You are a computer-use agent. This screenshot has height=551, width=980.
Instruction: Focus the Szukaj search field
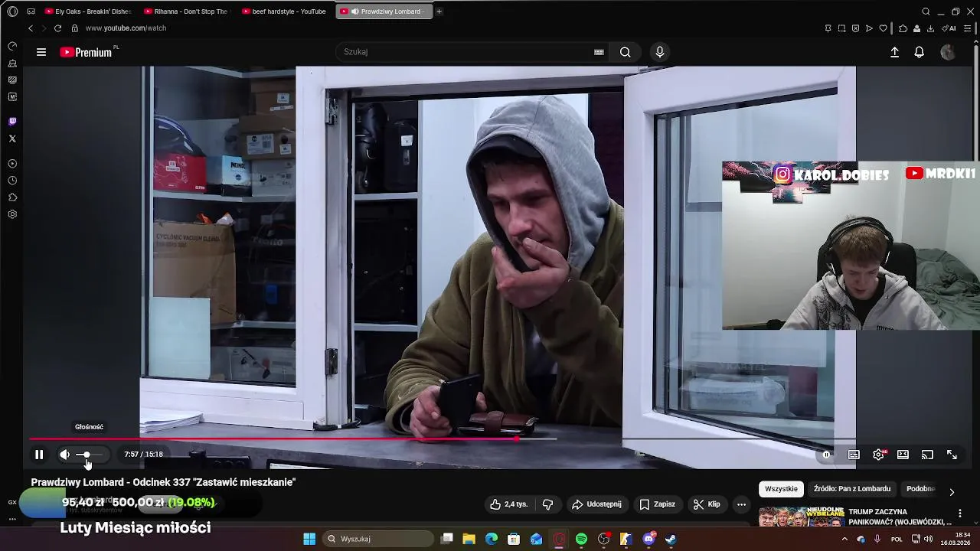coord(463,52)
